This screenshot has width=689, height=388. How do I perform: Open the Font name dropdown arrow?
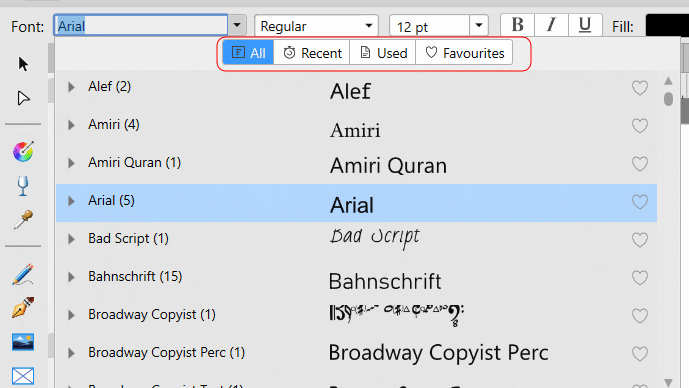(x=237, y=25)
